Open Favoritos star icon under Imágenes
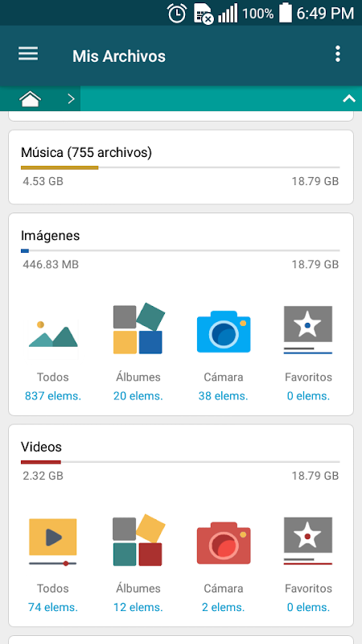362x644 pixels. click(308, 329)
